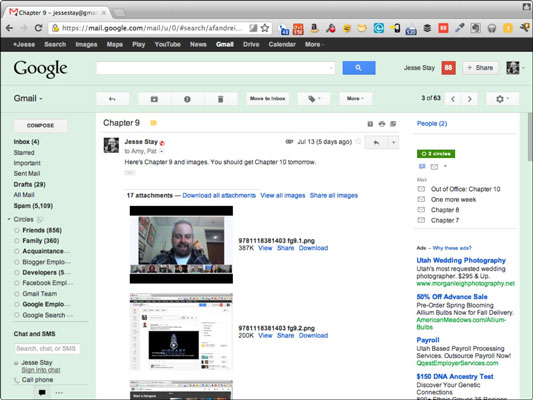This screenshot has height=400, width=533.
Task: Open Out of Office: Chapter 10 mail
Action: (x=465, y=189)
